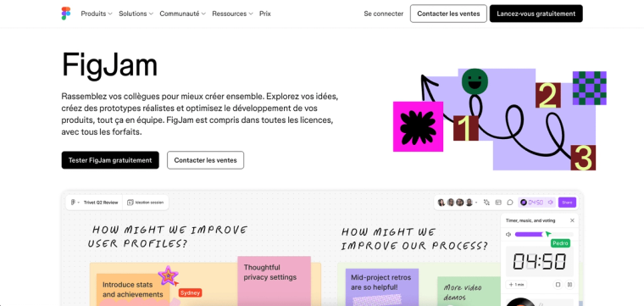This screenshot has height=306, width=644.
Task: Click the IMPROVE USER PROFILES heading
Action: click(168, 236)
